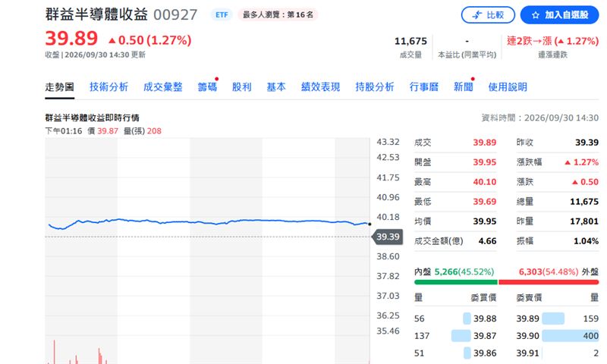Click the compare arrows icon in 比較
Screen dimensions: 607x364
tap(477, 15)
